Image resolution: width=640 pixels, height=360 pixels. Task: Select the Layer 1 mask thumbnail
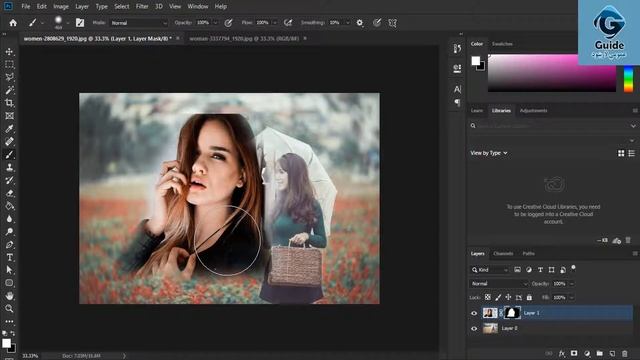point(512,313)
